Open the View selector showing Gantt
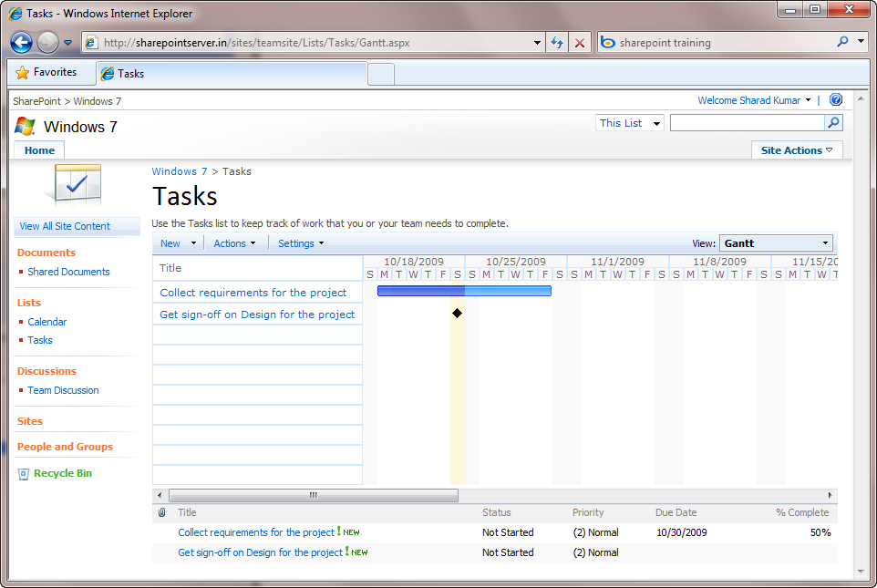This screenshot has height=588, width=877. [x=776, y=243]
